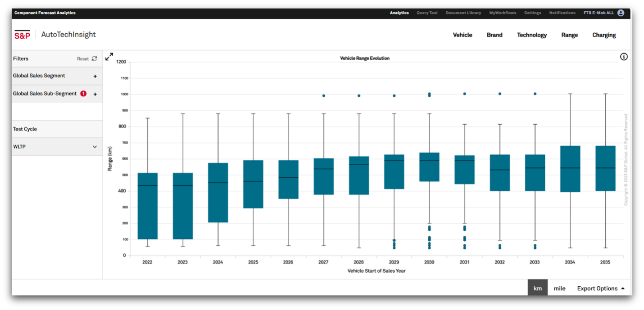Click the S&P logo
The image size is (644, 310).
pyautogui.click(x=22, y=35)
